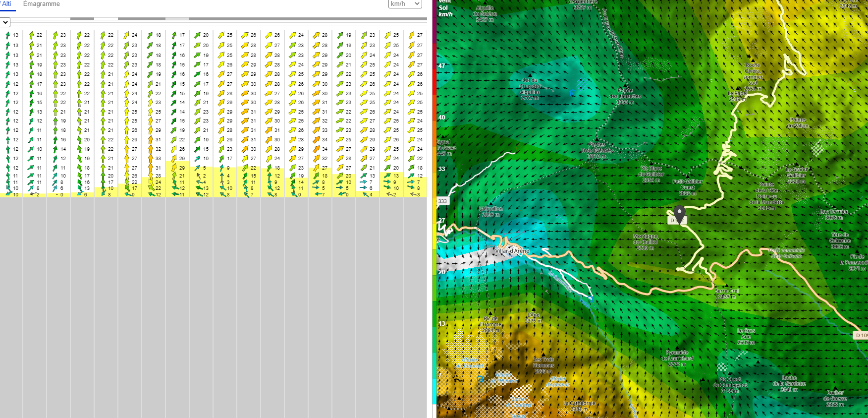The width and height of the screenshot is (868, 418).
Task: Click the Pic Blanc du Galibier label
Action: pyautogui.click(x=651, y=175)
